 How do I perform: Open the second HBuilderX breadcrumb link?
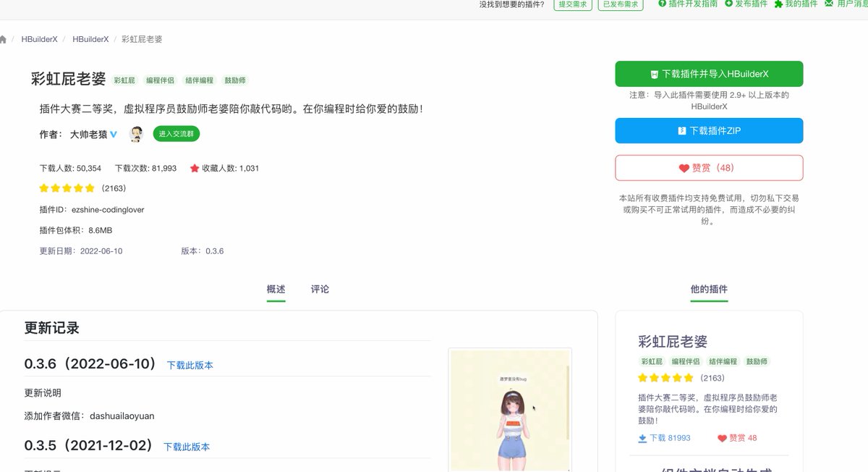90,39
